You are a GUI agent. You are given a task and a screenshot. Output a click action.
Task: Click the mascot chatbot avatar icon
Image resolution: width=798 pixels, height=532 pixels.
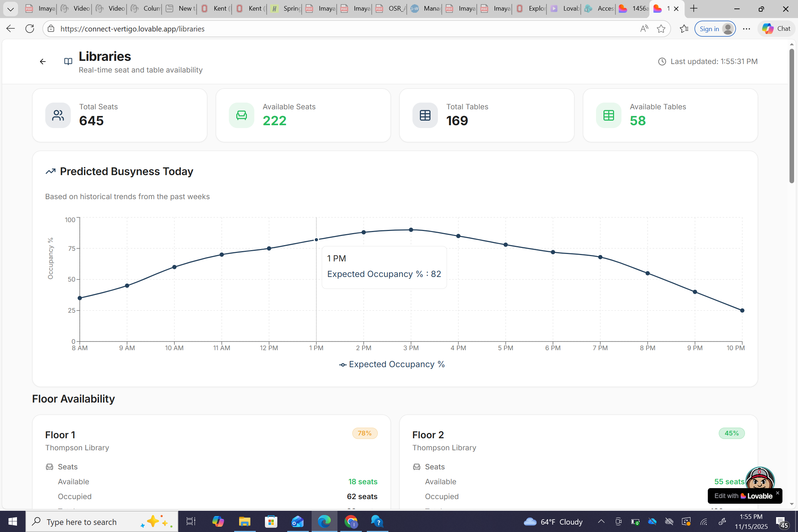[759, 479]
